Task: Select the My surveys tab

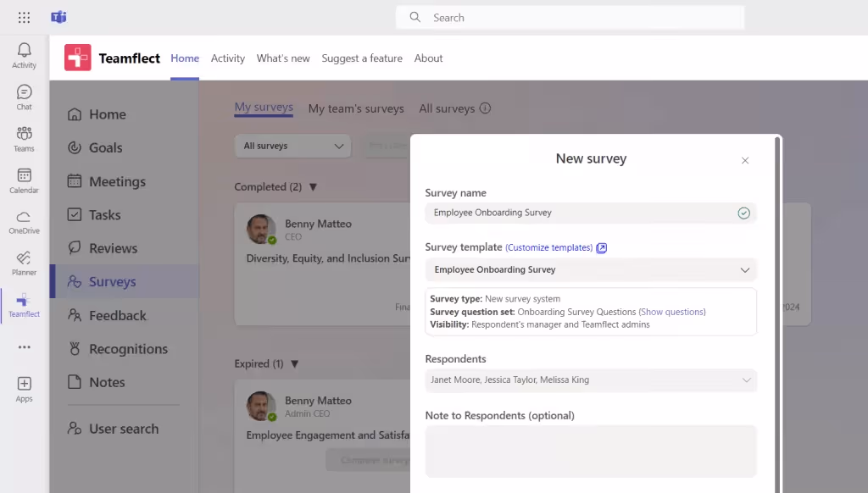Action: click(x=264, y=108)
